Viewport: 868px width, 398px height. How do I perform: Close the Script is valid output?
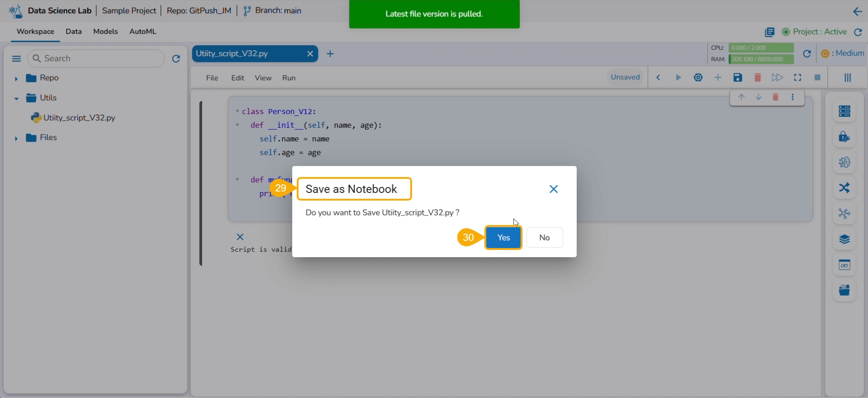tap(240, 237)
